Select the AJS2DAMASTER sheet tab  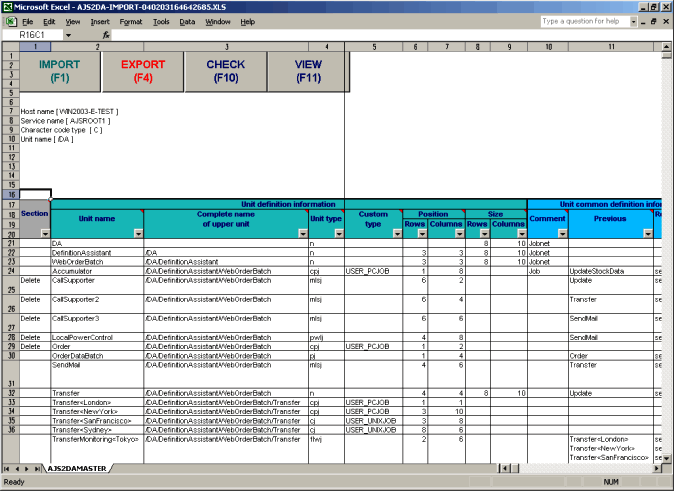click(75, 468)
